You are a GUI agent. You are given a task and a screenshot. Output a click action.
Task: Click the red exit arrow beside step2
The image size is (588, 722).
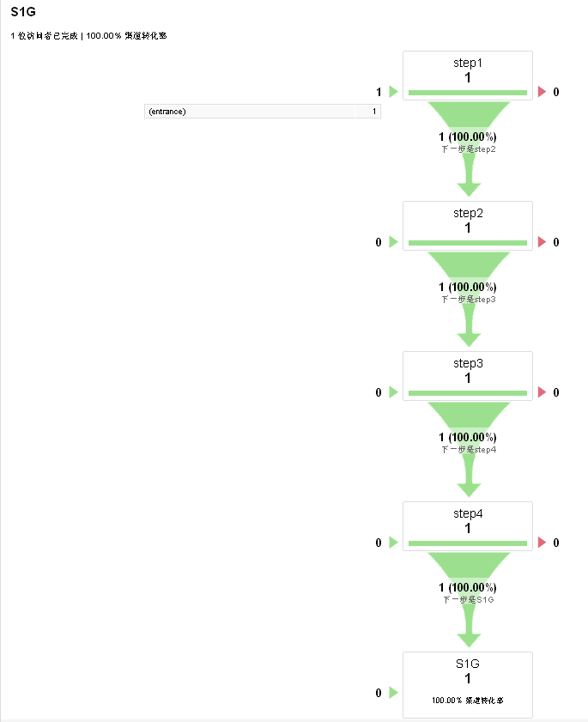click(542, 242)
